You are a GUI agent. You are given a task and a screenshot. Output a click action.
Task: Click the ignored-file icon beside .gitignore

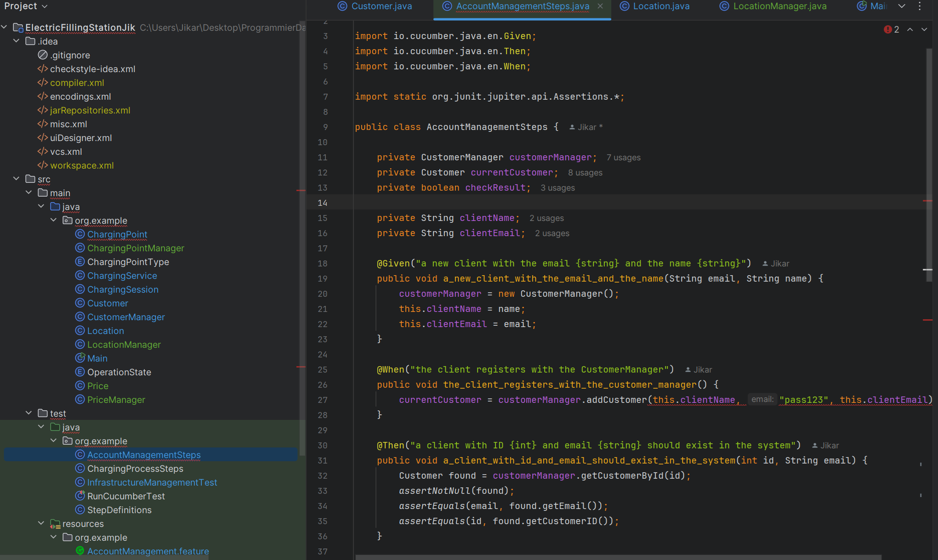[x=42, y=55]
